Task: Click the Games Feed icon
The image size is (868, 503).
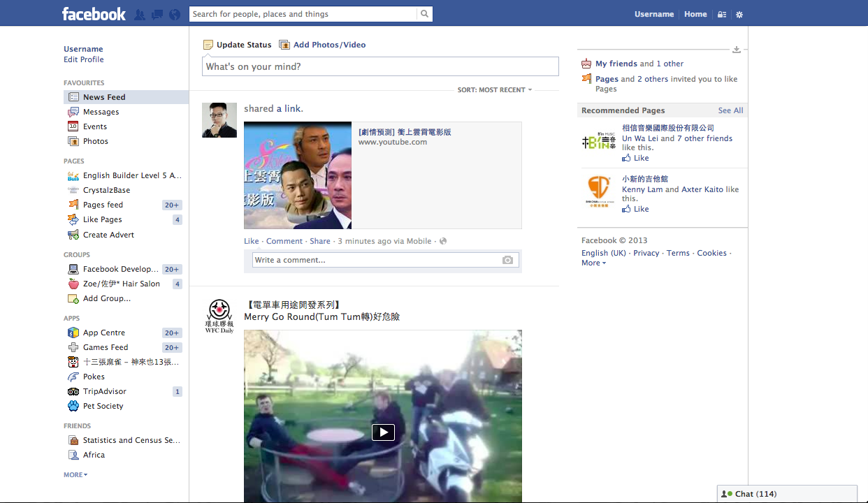Action: pyautogui.click(x=73, y=347)
